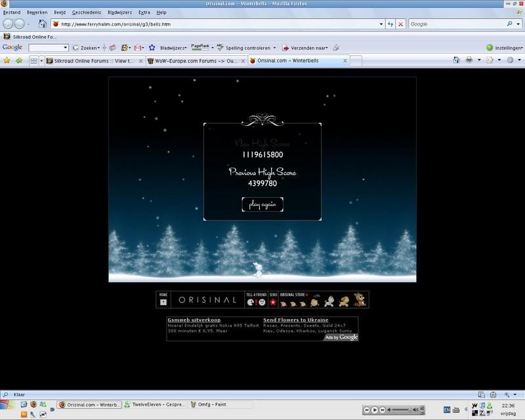Image resolution: width=525 pixels, height=420 pixels.
Task: Click the Google search magnifier icon
Action: (x=510, y=24)
